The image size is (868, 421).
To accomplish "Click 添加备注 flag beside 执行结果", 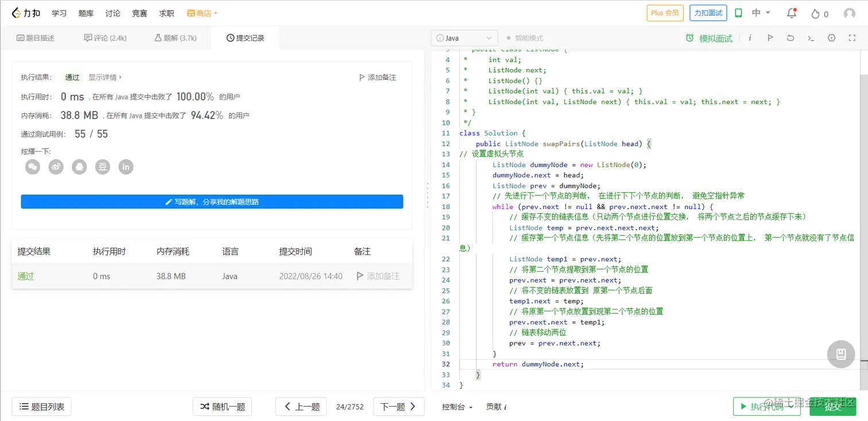I will tap(377, 78).
